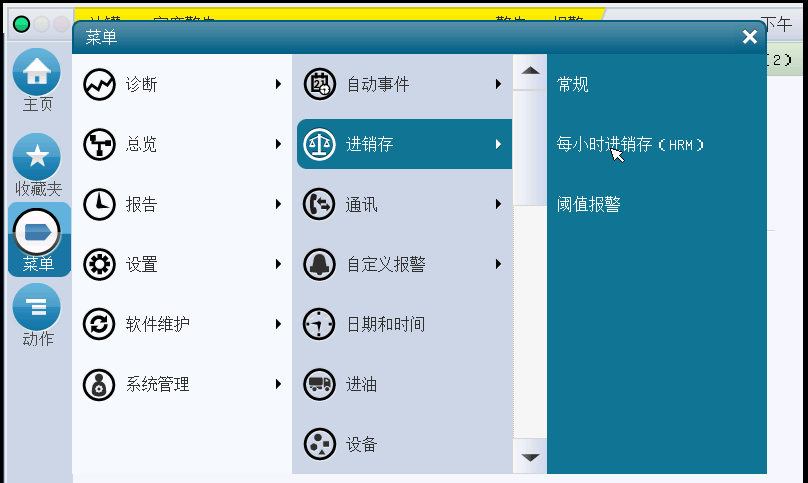
Task: Click the 日期和时间 clock icon
Action: (319, 324)
